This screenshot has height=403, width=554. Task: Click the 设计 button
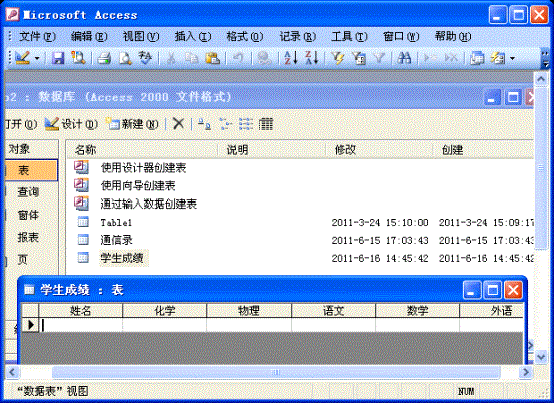click(x=71, y=124)
